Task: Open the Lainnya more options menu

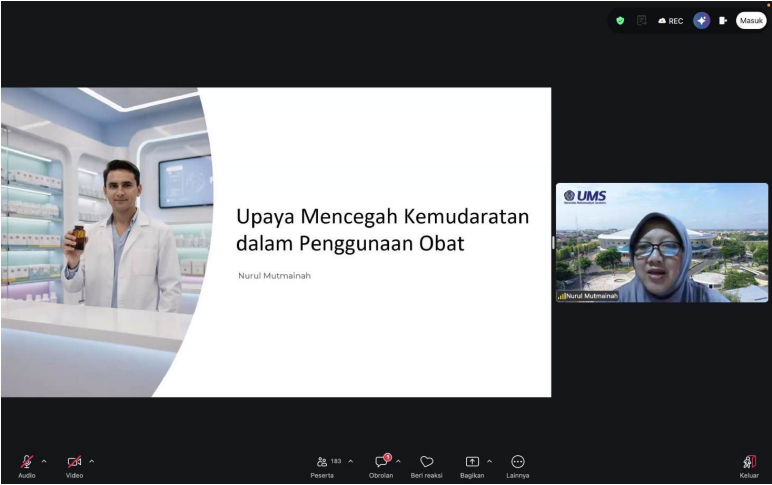Action: pyautogui.click(x=517, y=466)
